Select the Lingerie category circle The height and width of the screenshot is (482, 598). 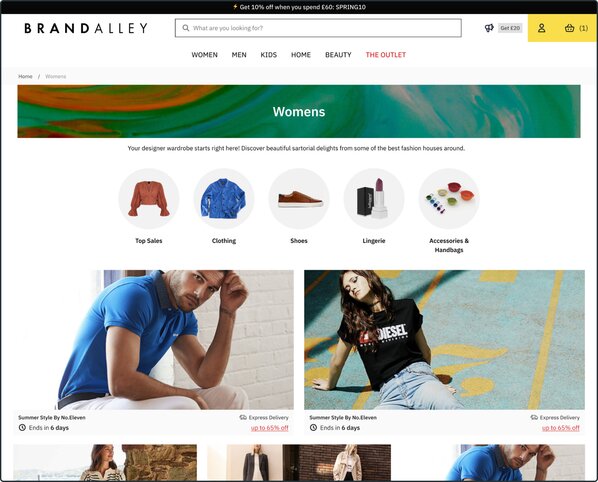[374, 198]
